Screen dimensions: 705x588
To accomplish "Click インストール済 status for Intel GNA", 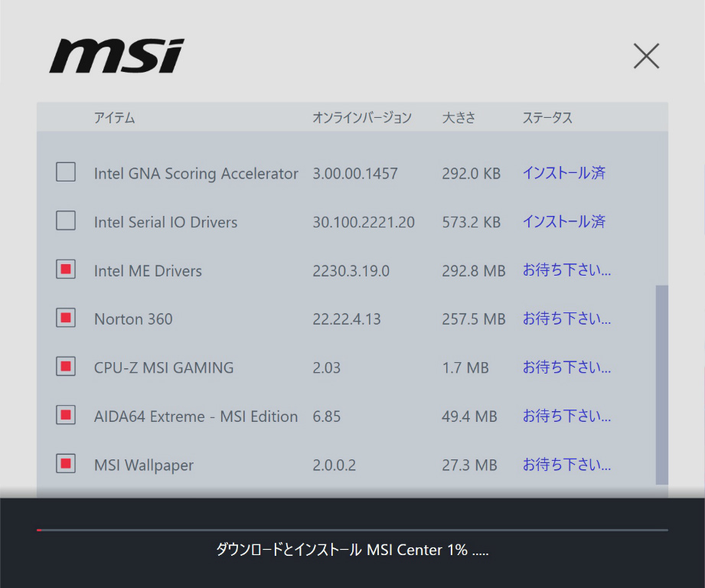I will coord(564,172).
